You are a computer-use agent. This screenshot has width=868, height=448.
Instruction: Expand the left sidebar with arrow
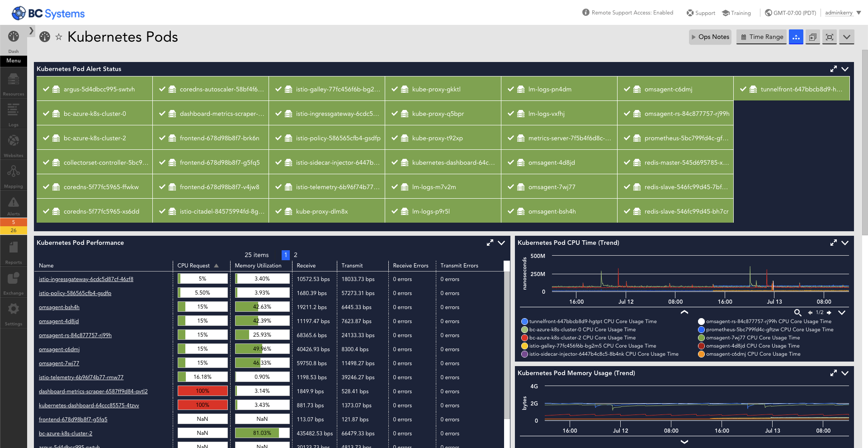tap(31, 31)
